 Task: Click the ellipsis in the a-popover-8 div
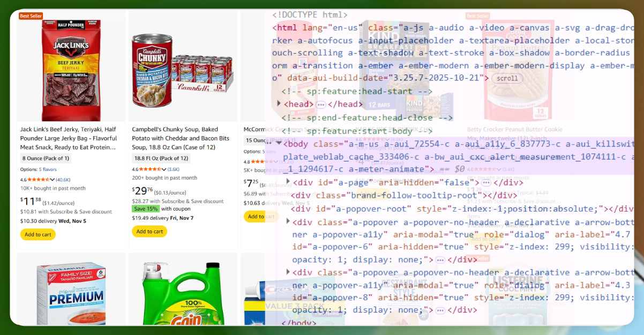(x=440, y=310)
